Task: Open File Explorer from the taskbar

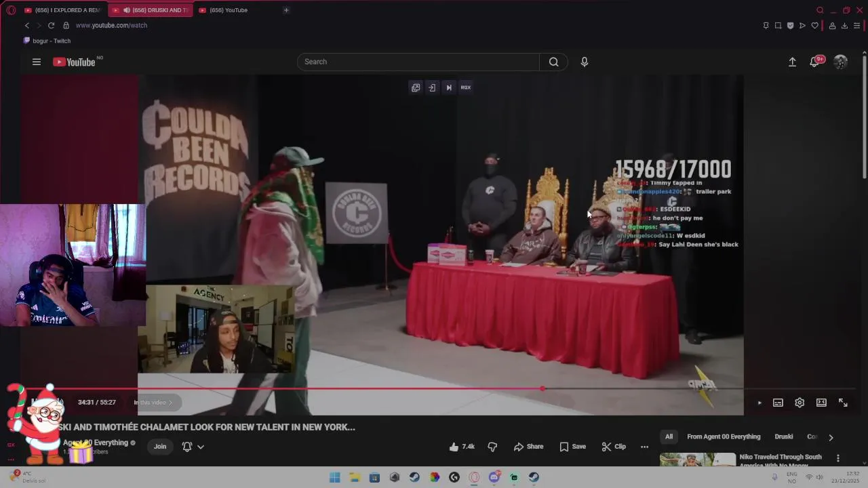Action: tap(355, 477)
